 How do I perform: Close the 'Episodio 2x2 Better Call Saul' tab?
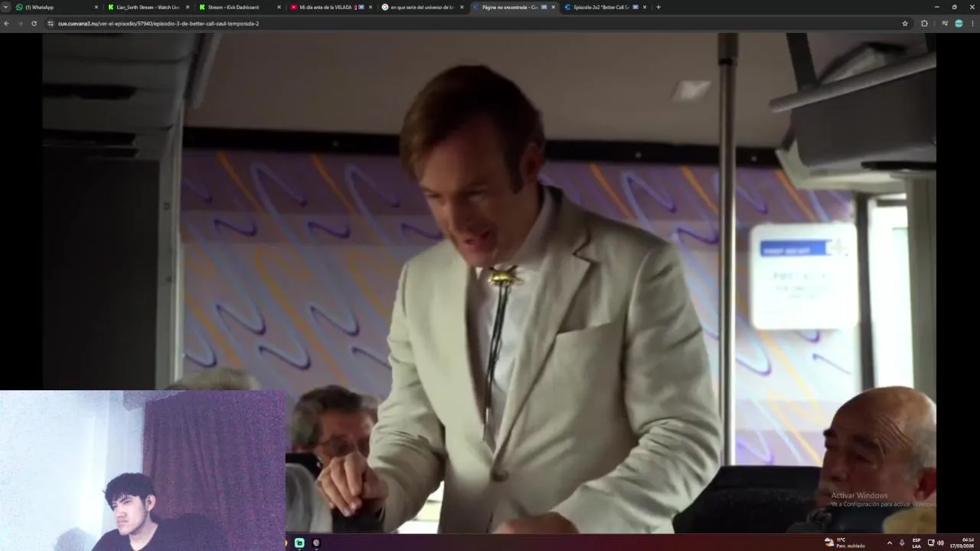click(644, 7)
